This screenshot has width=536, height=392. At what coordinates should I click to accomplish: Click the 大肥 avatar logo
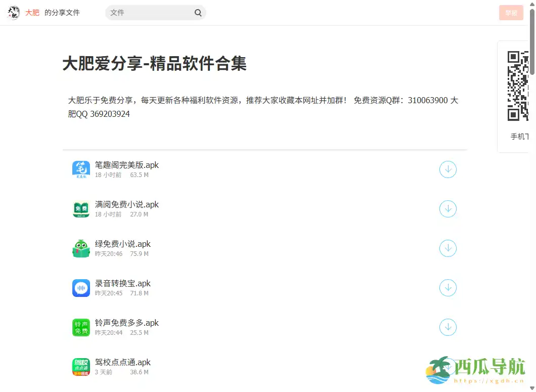coord(13,12)
